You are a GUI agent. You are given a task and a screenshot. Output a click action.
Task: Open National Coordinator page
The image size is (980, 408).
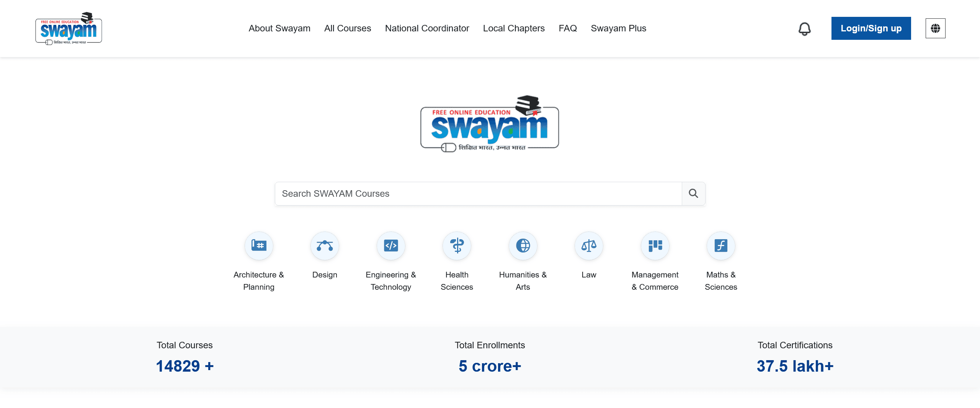click(x=427, y=28)
